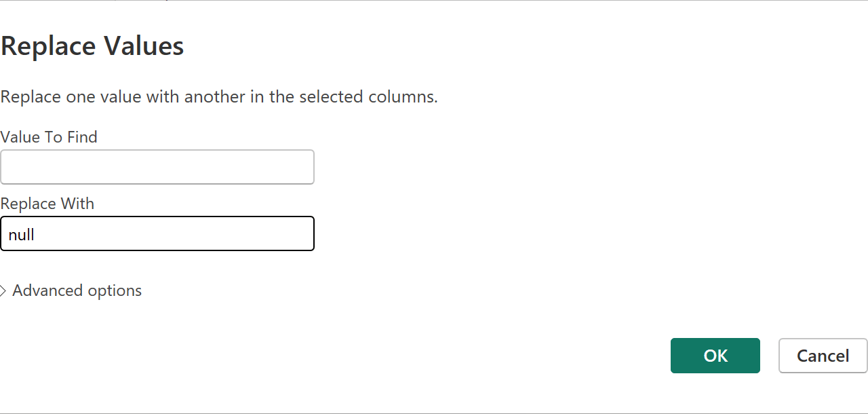The height and width of the screenshot is (414, 868).
Task: Abort the Replace Values operation via Cancel
Action: [823, 356]
